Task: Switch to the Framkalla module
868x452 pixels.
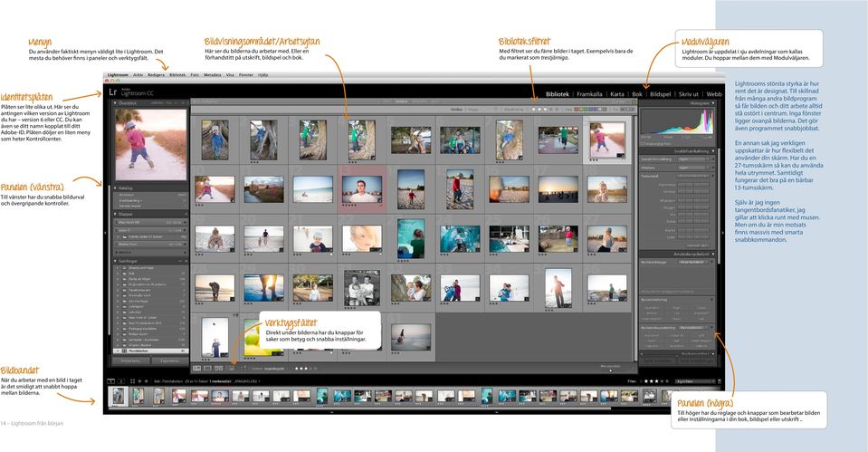Action: click(589, 94)
